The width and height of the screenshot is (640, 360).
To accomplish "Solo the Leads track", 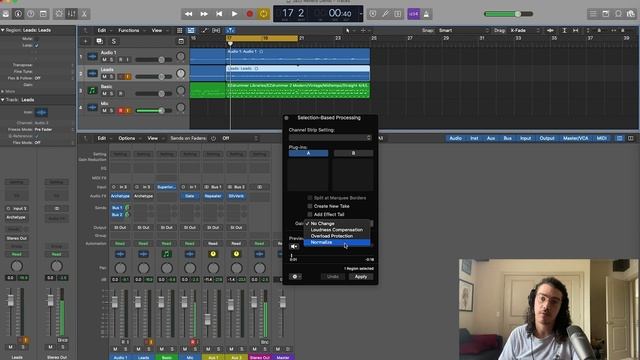I will click(x=111, y=77).
